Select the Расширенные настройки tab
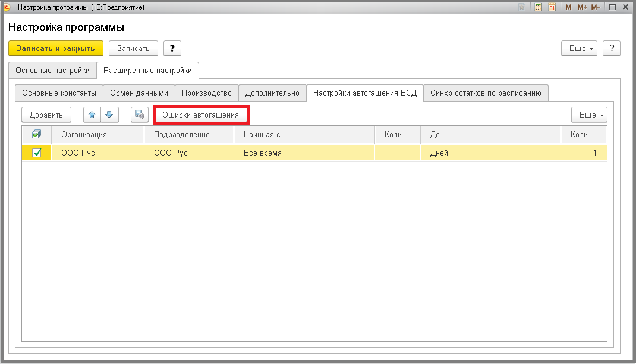The height and width of the screenshot is (364, 636). coord(147,71)
